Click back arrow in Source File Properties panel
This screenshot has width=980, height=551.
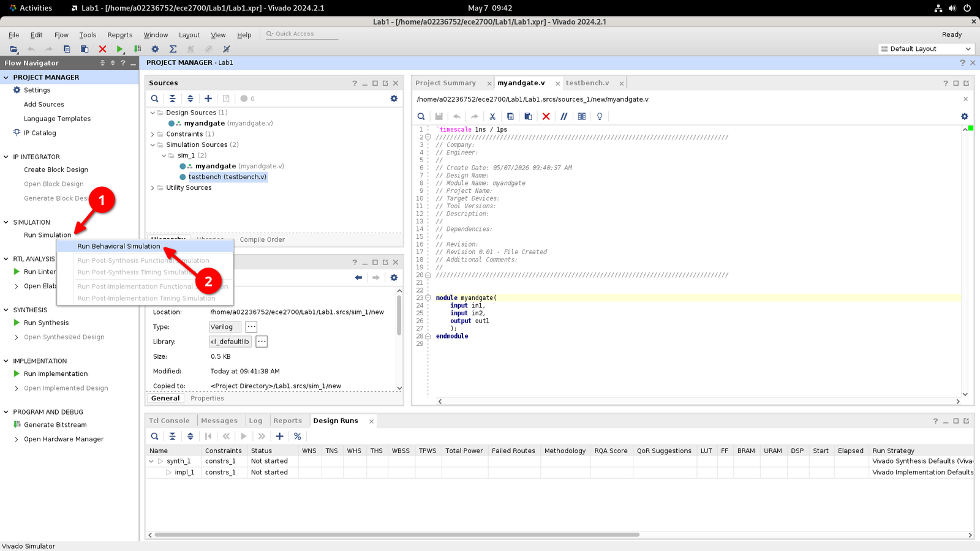coord(358,278)
